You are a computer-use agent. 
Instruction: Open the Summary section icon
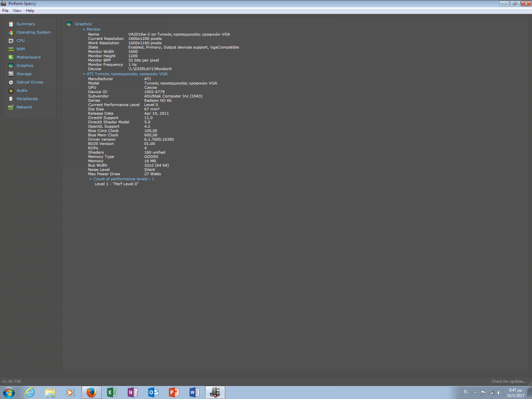pyautogui.click(x=11, y=24)
